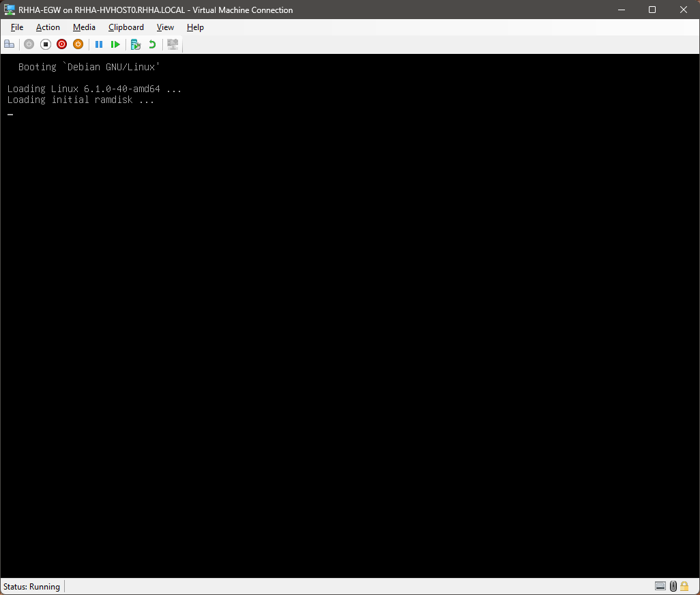Viewport: 700px width, 595px height.
Task: Open the File menu
Action: click(17, 27)
